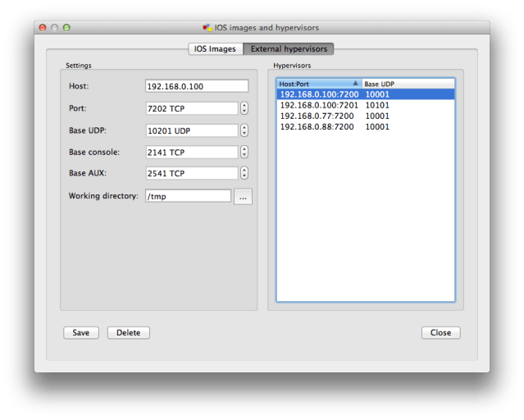
Task: Click the red window close button
Action: click(43, 27)
